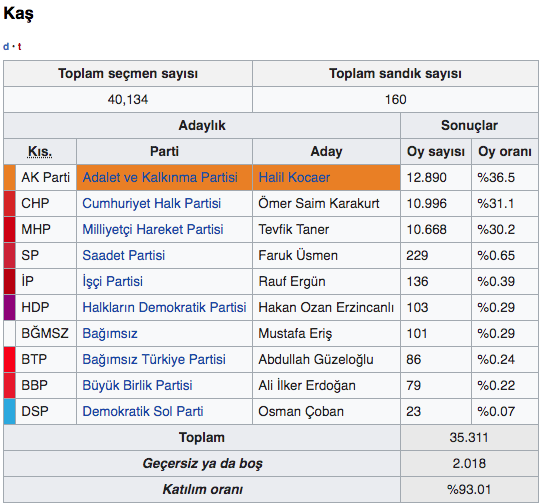Select vote share %36.5
Image resolution: width=539 pixels, height=503 pixels.
[496, 177]
